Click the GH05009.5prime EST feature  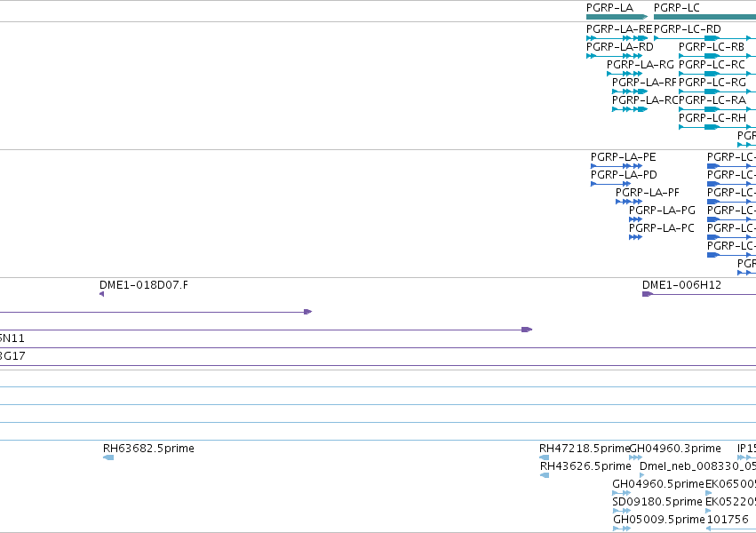tap(622, 529)
